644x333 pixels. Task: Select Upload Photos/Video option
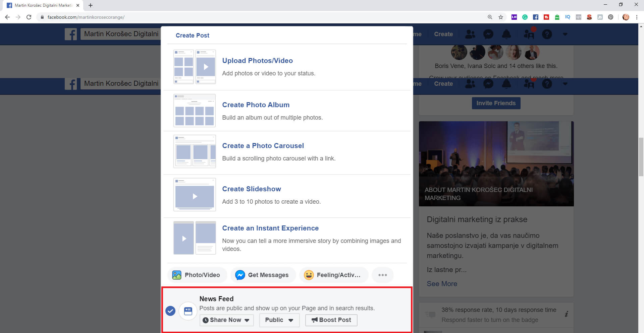257,61
